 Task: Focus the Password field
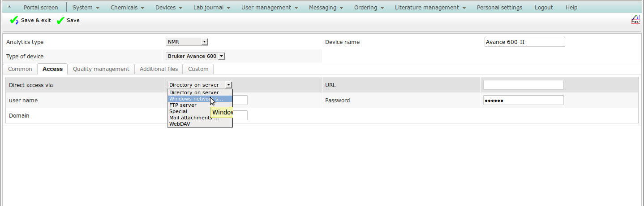click(x=523, y=101)
